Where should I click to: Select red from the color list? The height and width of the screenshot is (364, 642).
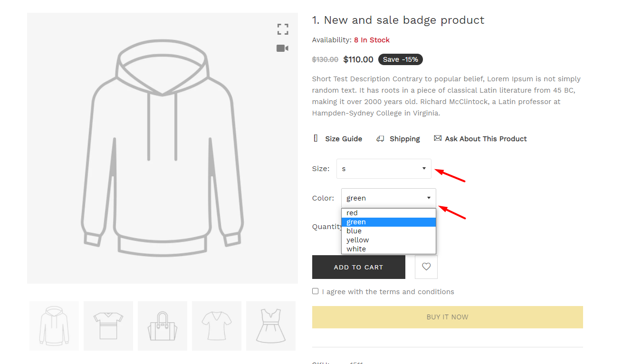tap(352, 212)
